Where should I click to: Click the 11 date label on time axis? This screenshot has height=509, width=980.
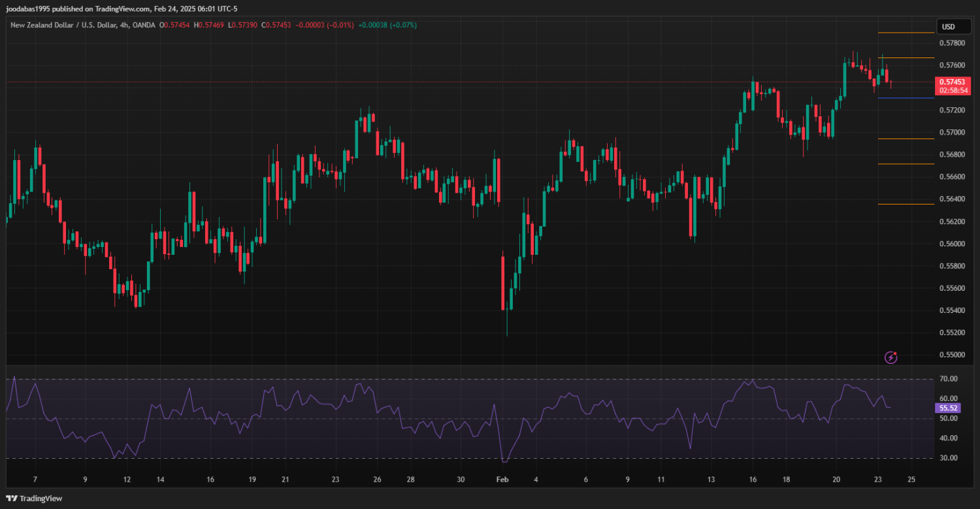[x=661, y=480]
